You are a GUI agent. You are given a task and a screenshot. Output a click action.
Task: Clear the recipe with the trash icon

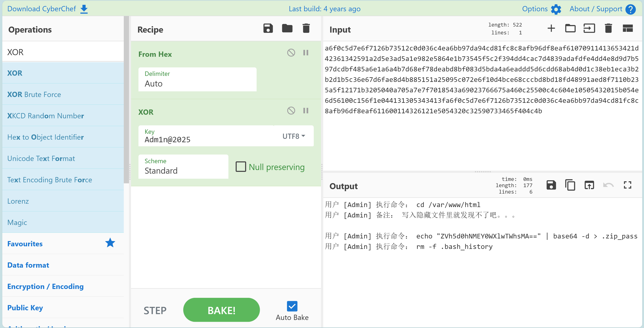(x=306, y=29)
